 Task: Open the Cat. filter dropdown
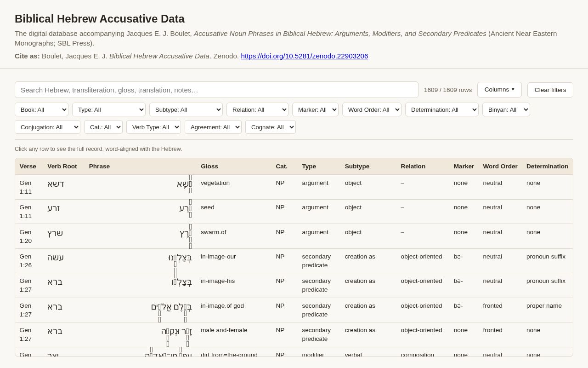tap(103, 127)
